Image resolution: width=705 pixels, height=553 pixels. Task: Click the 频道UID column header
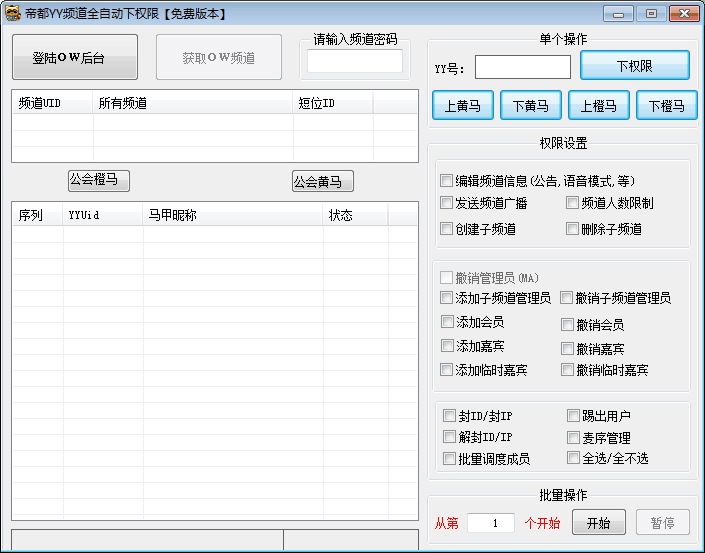click(53, 103)
